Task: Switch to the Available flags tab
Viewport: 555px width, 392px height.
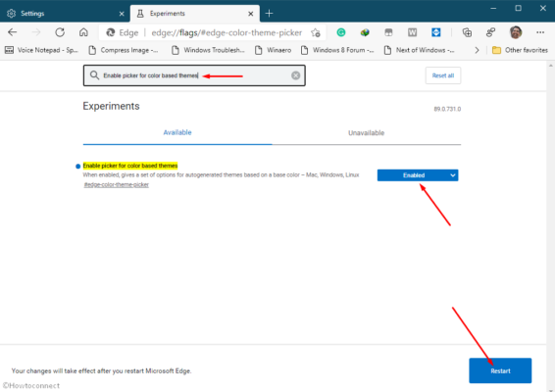Action: 177,132
